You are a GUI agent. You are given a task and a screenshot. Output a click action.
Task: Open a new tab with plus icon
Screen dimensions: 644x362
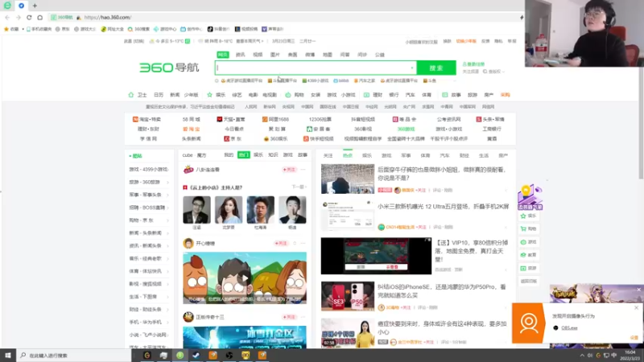click(35, 6)
